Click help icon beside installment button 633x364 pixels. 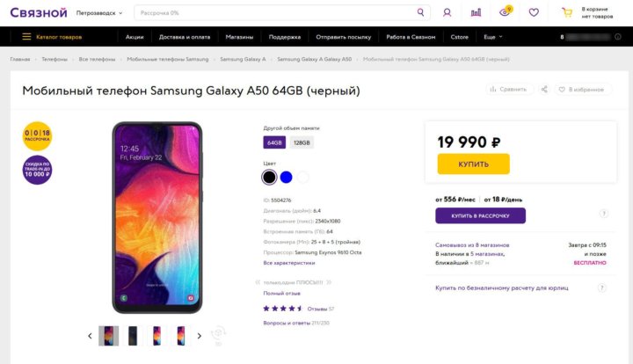pyautogui.click(x=603, y=214)
